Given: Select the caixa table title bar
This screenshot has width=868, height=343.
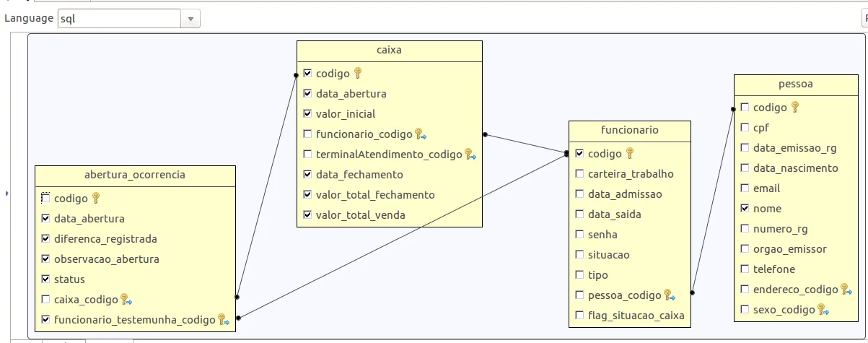Looking at the screenshot, I should 389,51.
